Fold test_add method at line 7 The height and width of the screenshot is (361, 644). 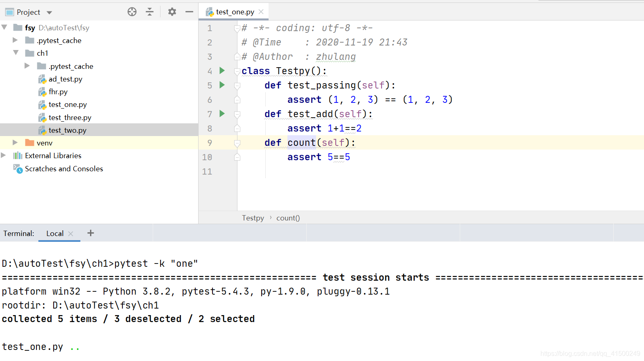pyautogui.click(x=237, y=114)
